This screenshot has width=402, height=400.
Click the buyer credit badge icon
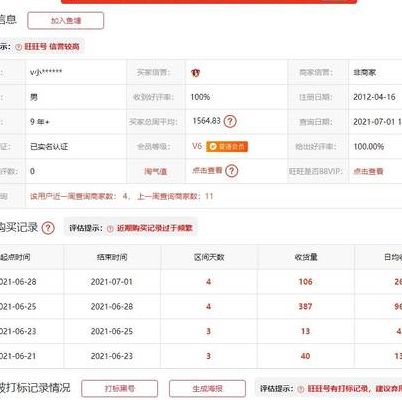[x=196, y=72]
